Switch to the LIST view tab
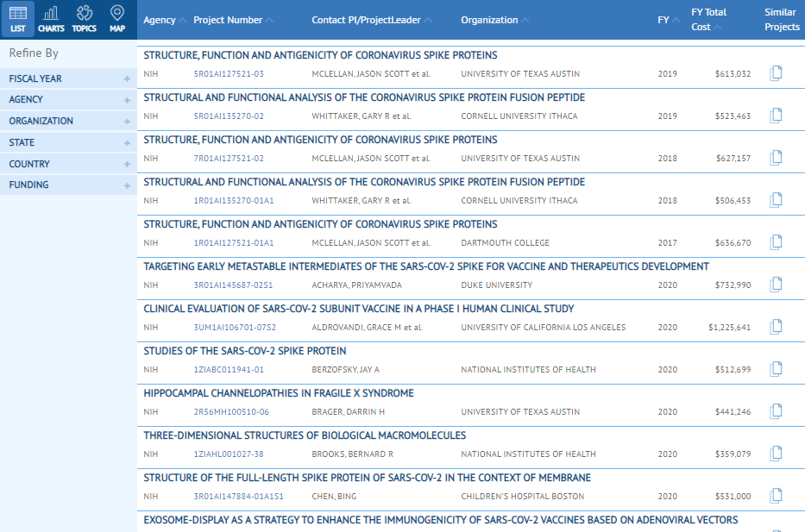This screenshot has width=805, height=532. [x=17, y=19]
